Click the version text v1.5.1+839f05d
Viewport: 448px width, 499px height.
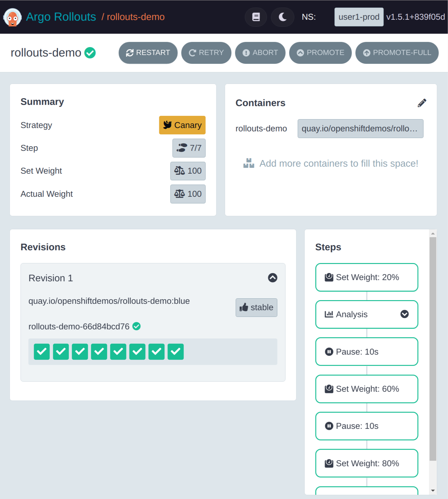[x=415, y=17]
